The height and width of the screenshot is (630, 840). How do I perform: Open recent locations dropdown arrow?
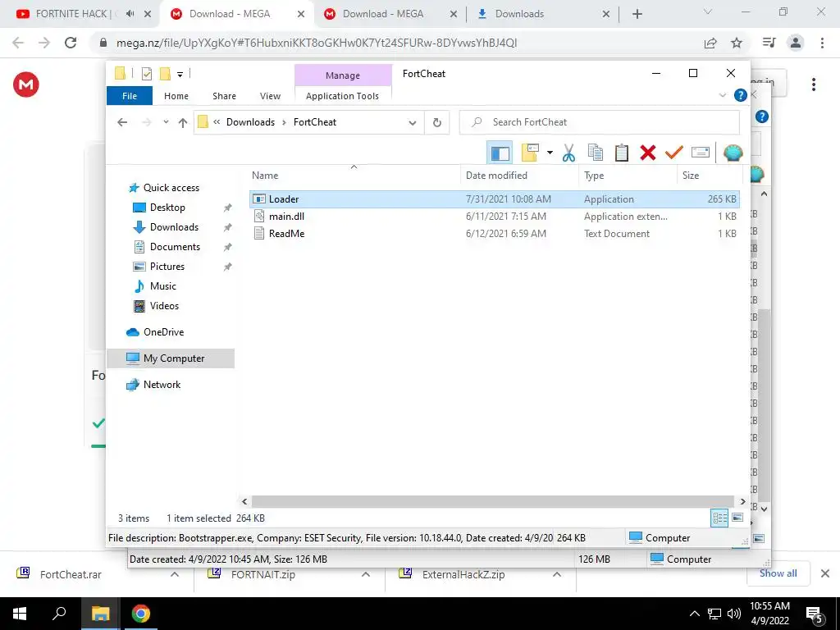point(166,122)
